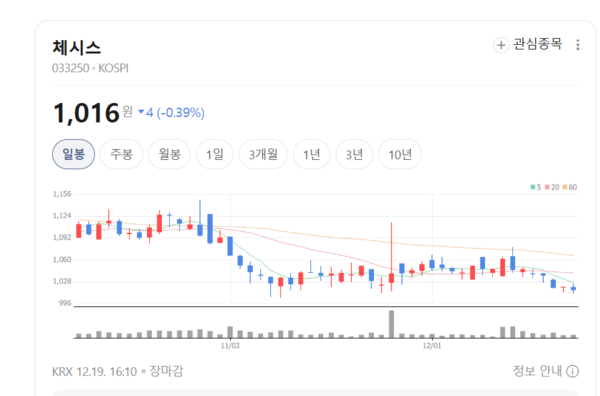The width and height of the screenshot is (600, 396).
Task: Switch to the 주봉 weekly candle tab
Action: tap(121, 154)
